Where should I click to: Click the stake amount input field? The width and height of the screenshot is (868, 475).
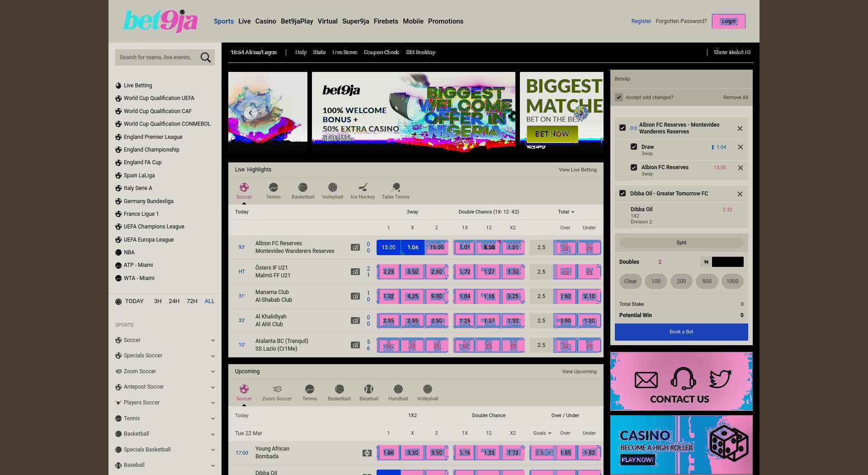[x=727, y=262]
